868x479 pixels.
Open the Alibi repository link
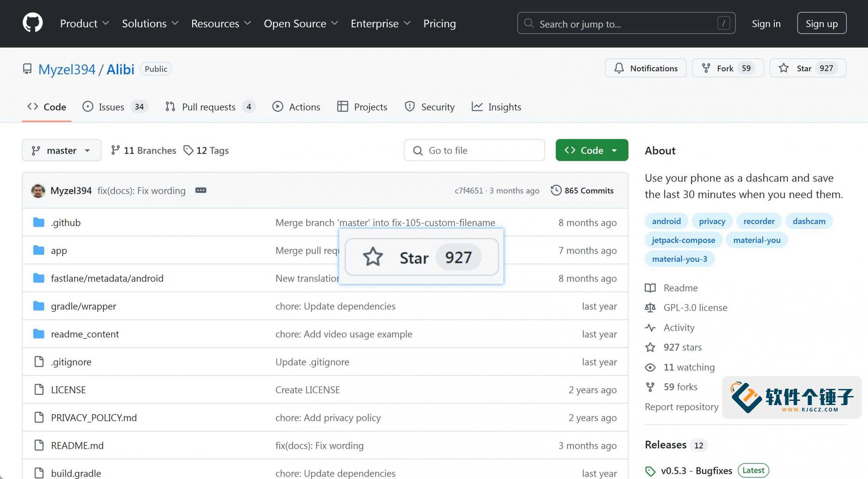(x=120, y=69)
